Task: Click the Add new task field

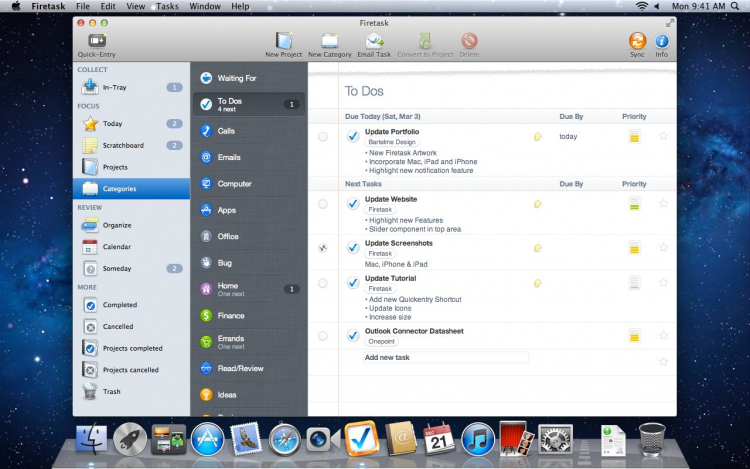Action: click(x=446, y=358)
